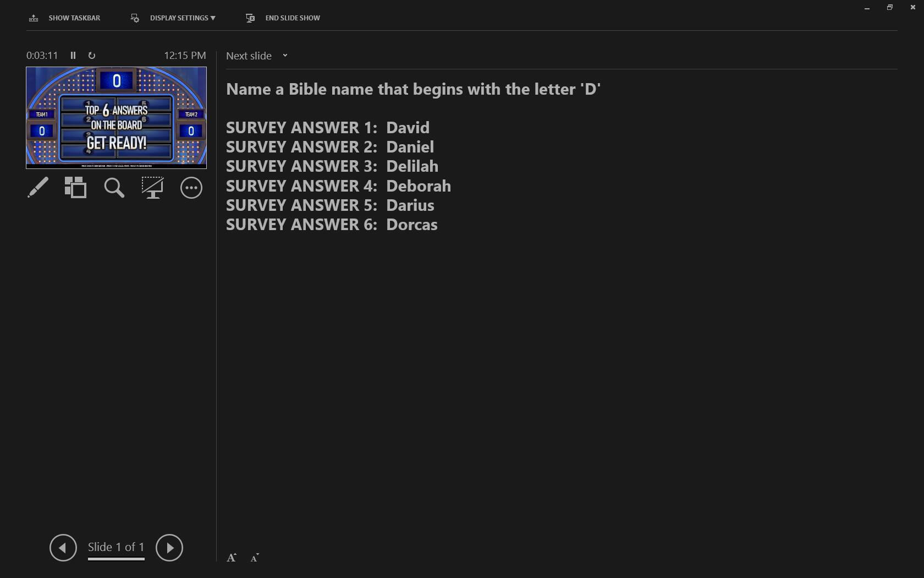
Task: Decrease the notes text size
Action: [x=255, y=558]
